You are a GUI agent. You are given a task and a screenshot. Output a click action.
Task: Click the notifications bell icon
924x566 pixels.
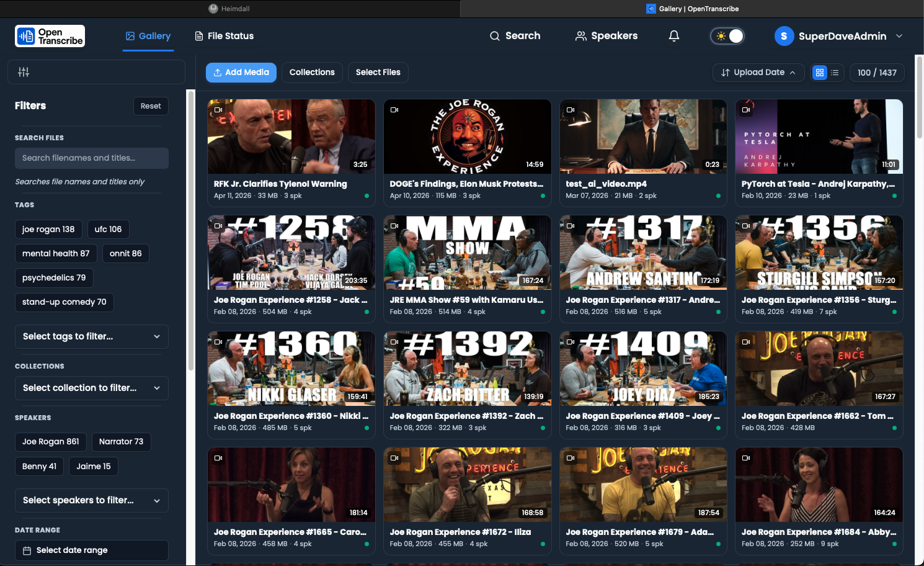pos(674,36)
